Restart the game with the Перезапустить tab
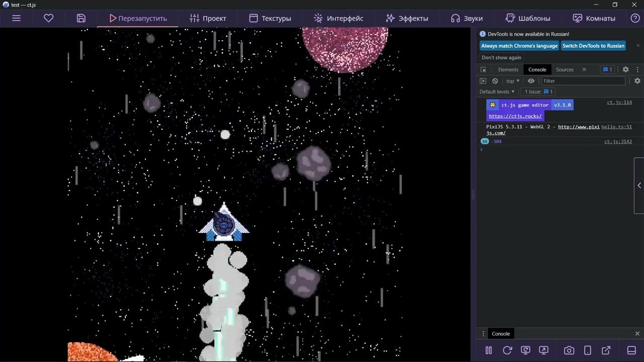This screenshot has width=644, height=362. tap(138, 18)
